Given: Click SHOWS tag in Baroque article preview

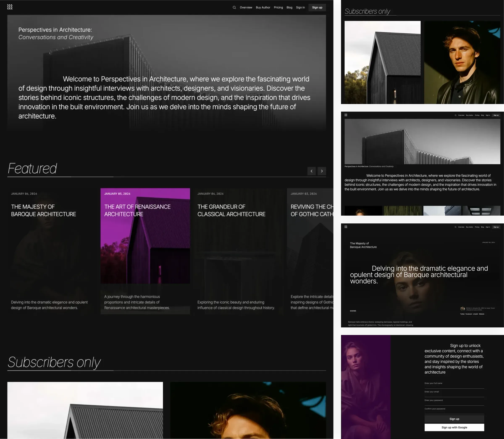Looking at the screenshot, I should tap(353, 311).
